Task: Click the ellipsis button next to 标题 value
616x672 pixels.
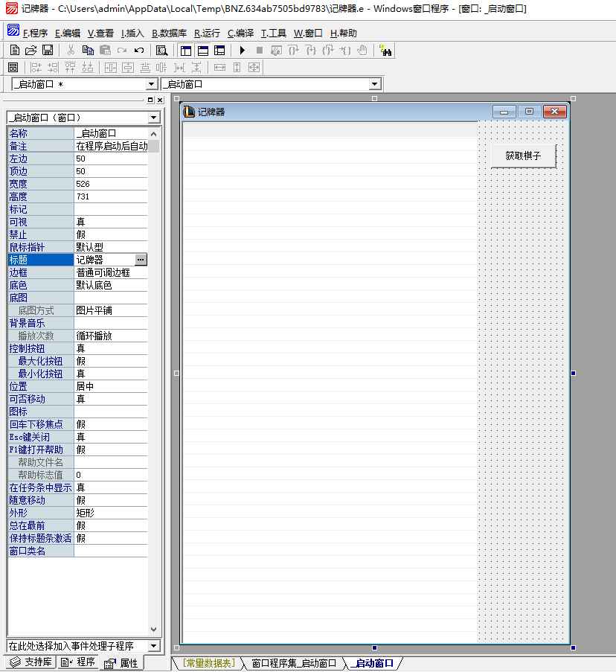Action: 141,260
